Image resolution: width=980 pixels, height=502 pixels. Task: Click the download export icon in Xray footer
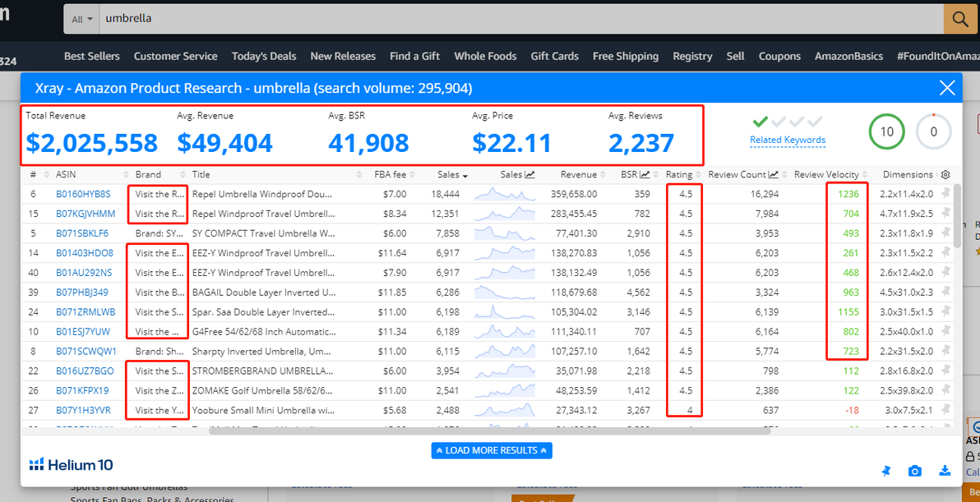[945, 471]
